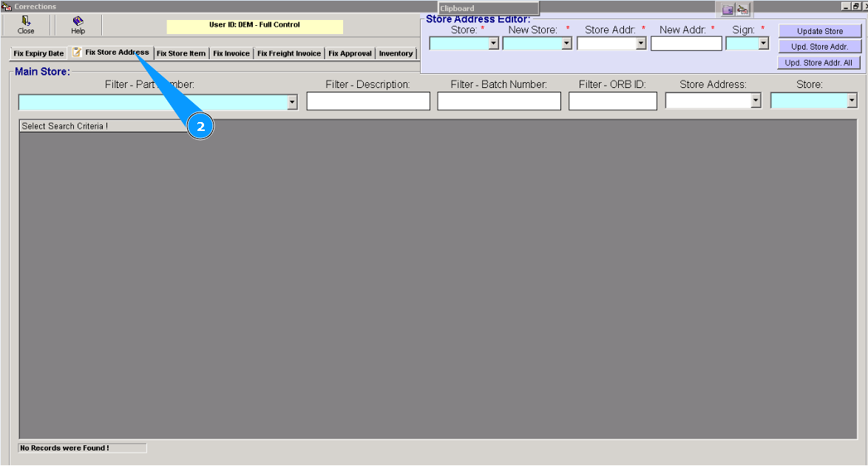Click the purple folder icon near Clipboard
The width and height of the screenshot is (868, 466).
728,10
